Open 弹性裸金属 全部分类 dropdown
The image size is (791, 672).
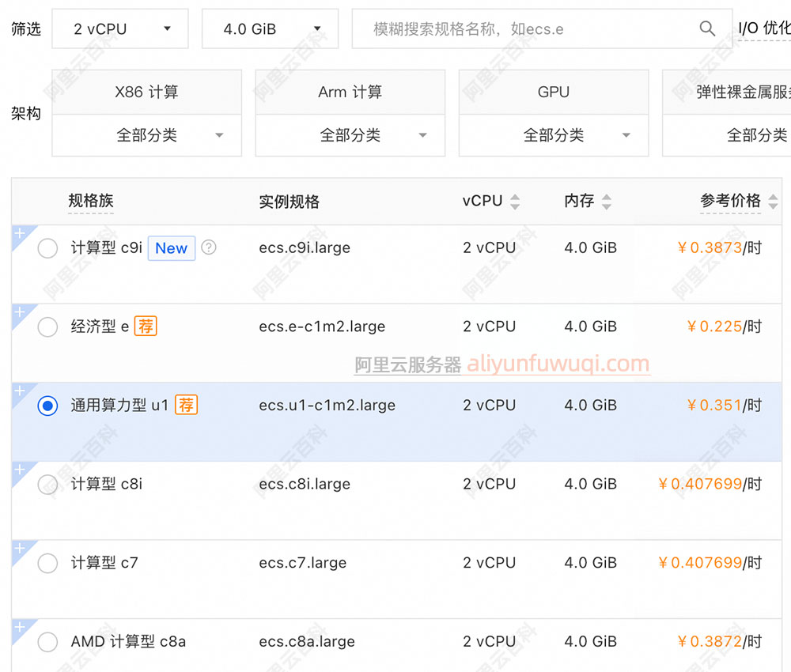pyautogui.click(x=726, y=135)
